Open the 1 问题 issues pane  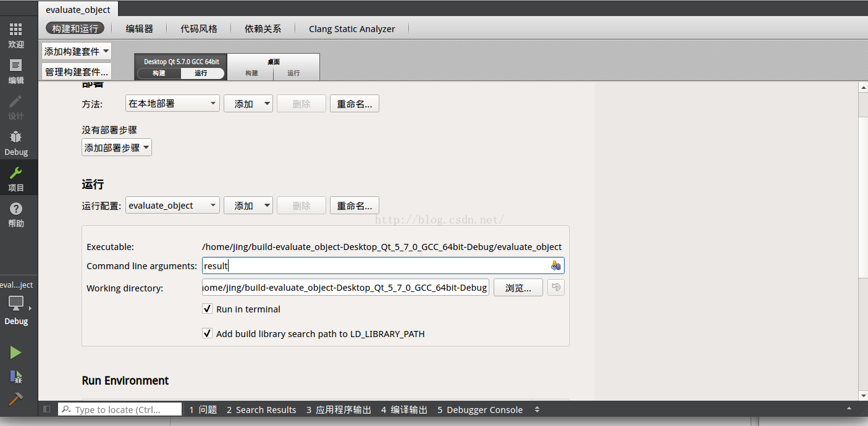click(x=203, y=409)
